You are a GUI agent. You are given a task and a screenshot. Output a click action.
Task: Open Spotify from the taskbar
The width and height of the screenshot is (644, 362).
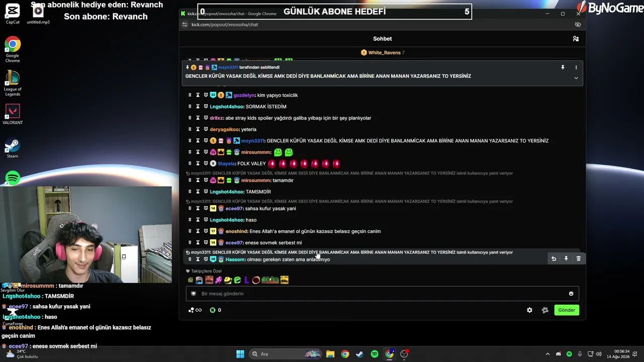click(x=374, y=354)
